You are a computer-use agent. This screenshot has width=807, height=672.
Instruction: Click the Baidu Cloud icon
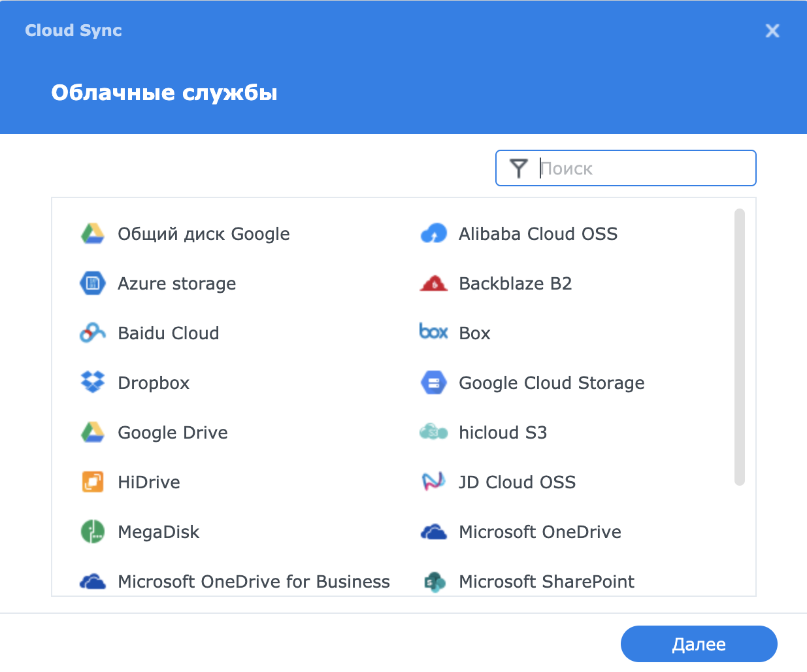[93, 333]
